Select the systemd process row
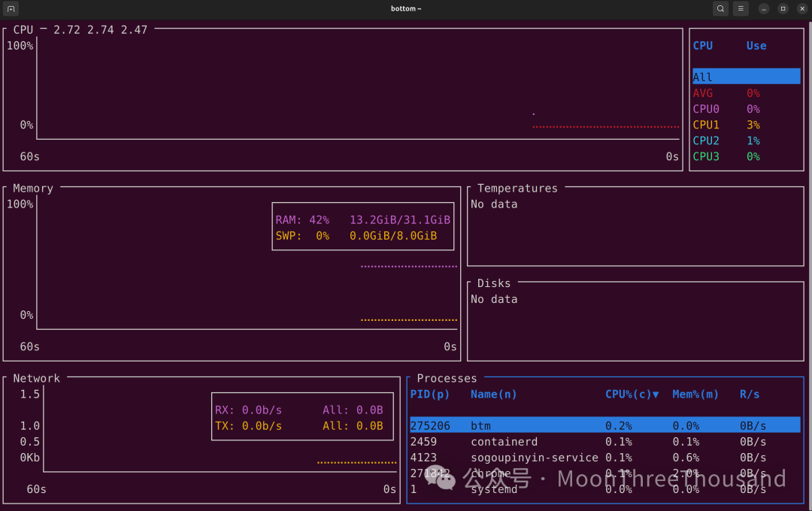 click(604, 489)
